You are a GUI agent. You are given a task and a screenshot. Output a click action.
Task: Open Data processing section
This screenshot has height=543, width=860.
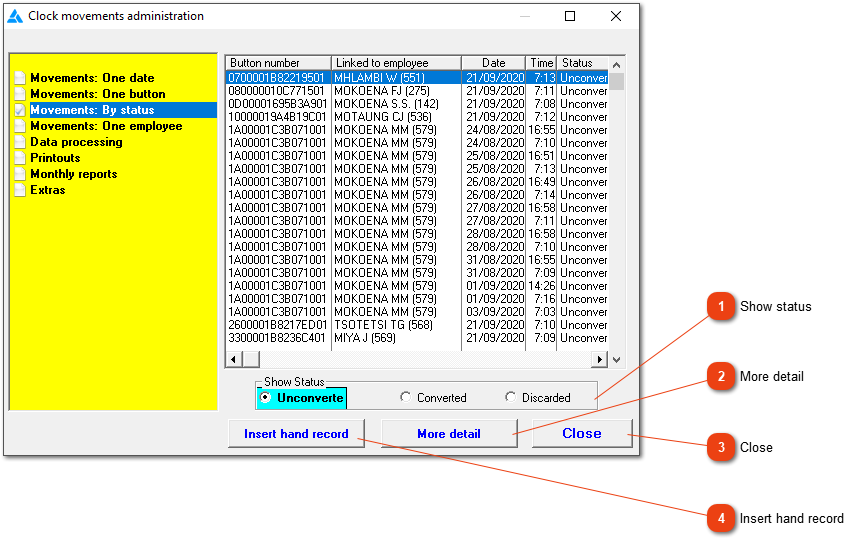(x=76, y=142)
